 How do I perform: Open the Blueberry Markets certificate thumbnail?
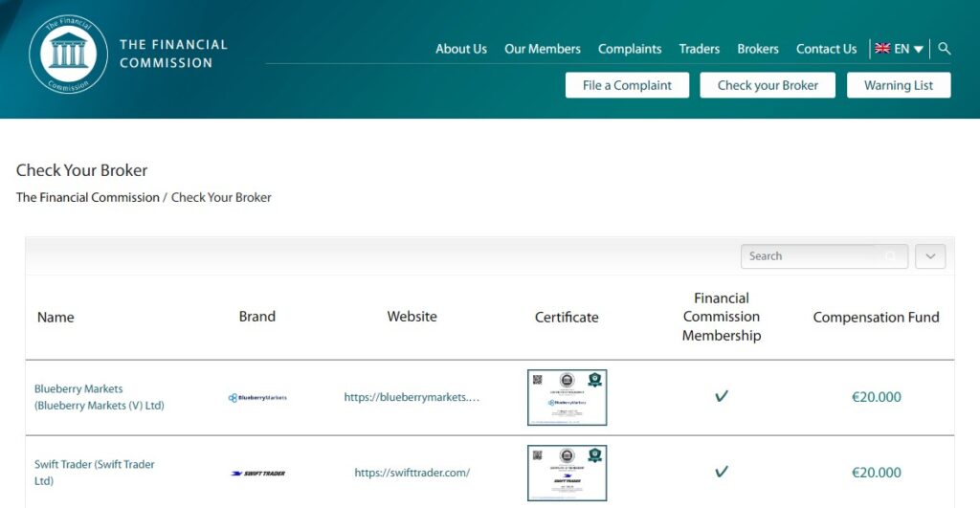click(x=567, y=397)
